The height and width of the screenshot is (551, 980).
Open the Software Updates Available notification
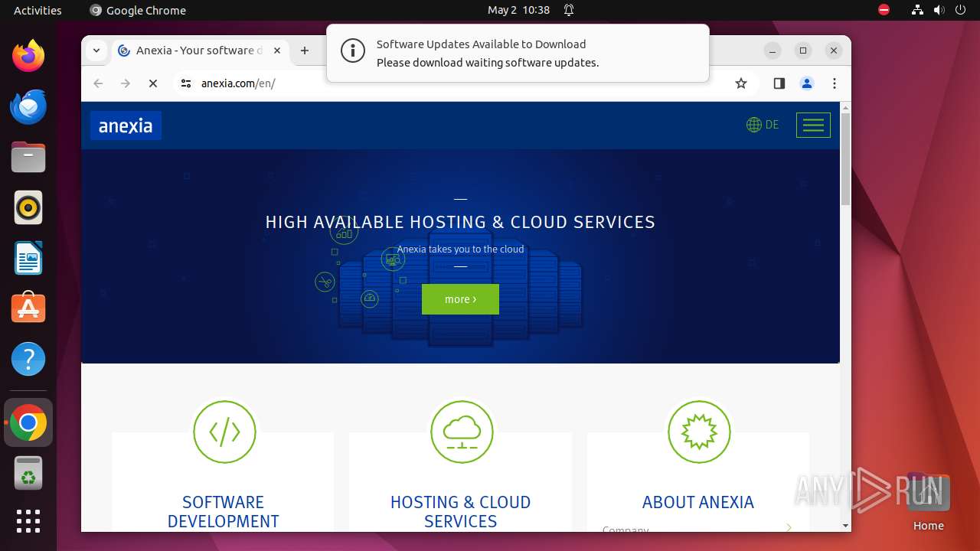tap(518, 53)
